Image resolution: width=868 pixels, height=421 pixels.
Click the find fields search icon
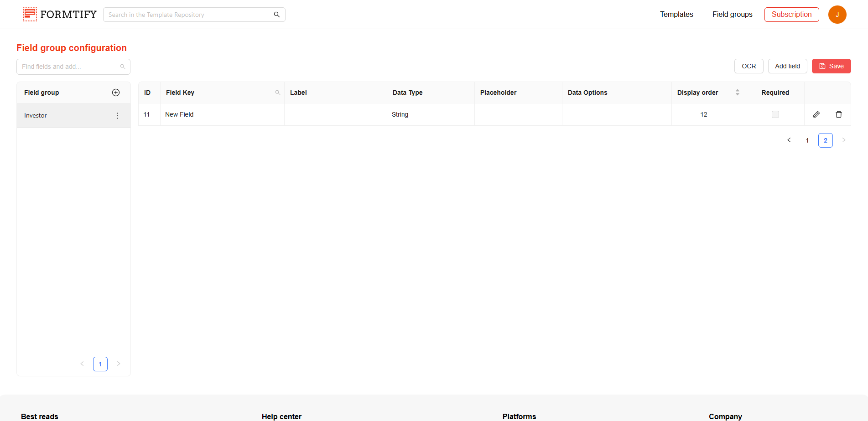click(x=122, y=67)
